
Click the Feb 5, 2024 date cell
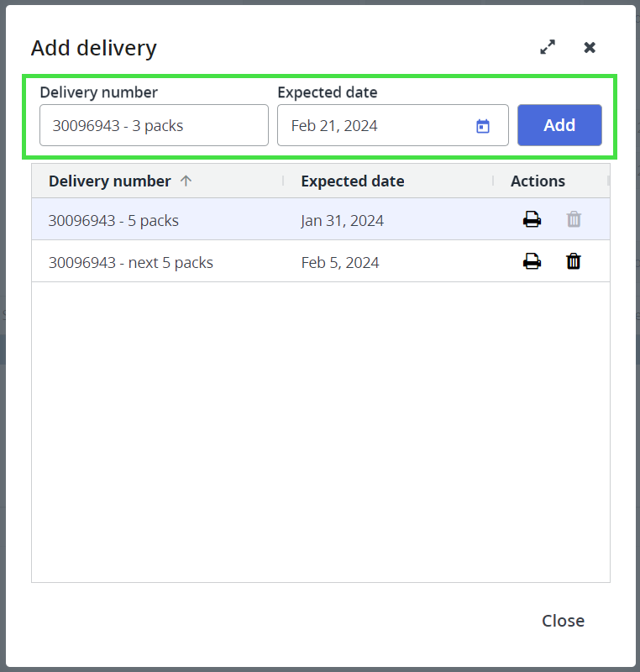340,263
